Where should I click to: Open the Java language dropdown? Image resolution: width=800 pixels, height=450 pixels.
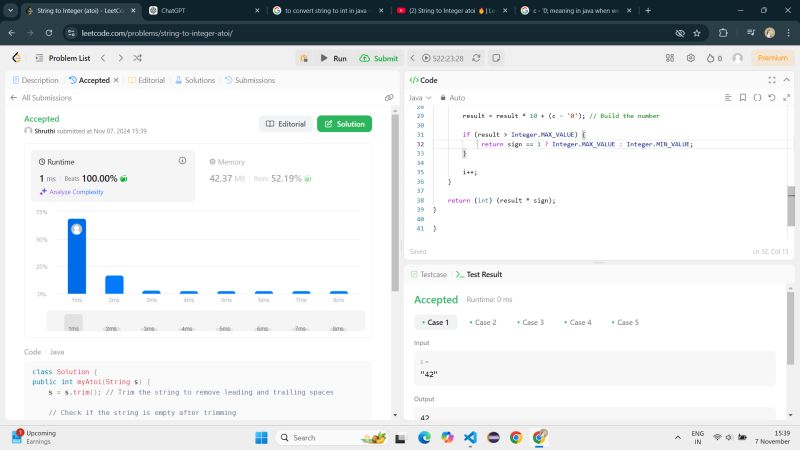[420, 97]
